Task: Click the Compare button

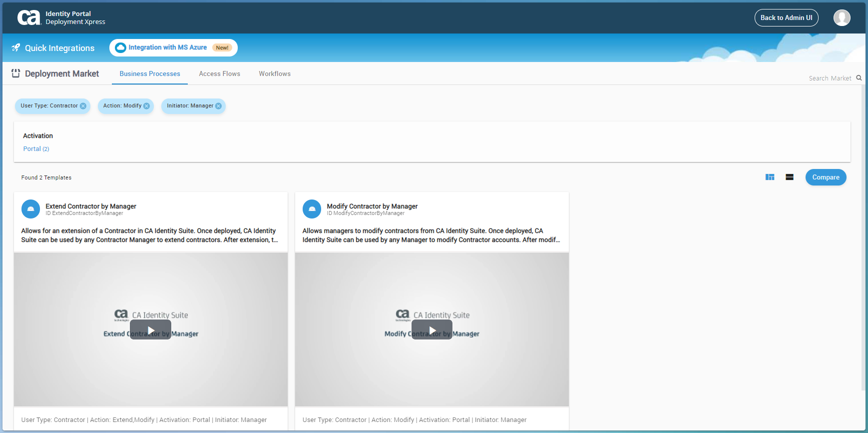Action: point(826,177)
